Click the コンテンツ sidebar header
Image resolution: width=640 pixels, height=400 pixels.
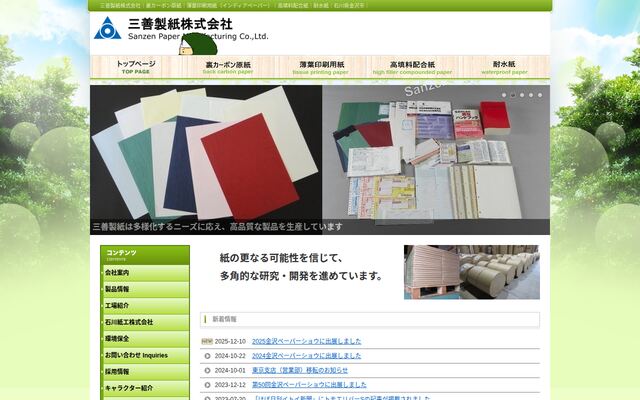pyautogui.click(x=145, y=255)
